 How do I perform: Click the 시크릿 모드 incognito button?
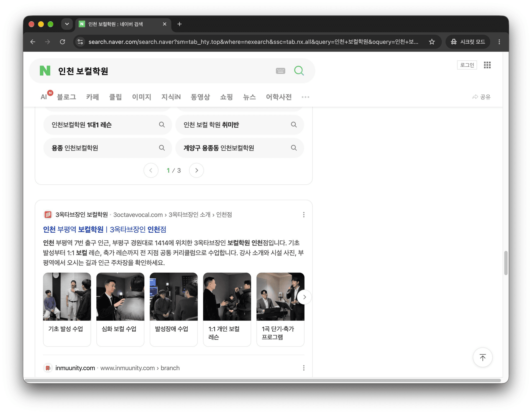(468, 42)
